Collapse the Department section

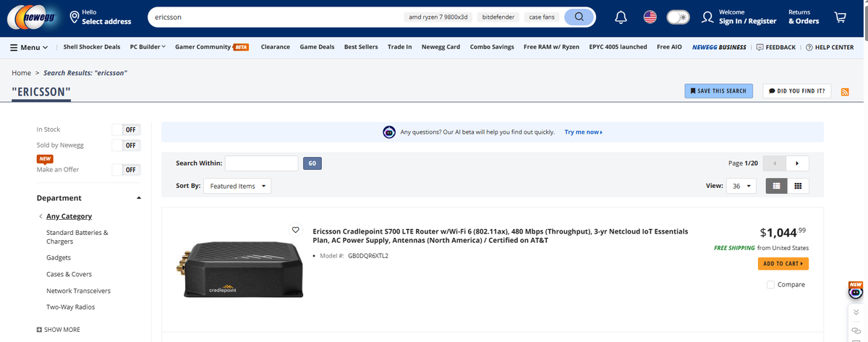click(x=138, y=198)
